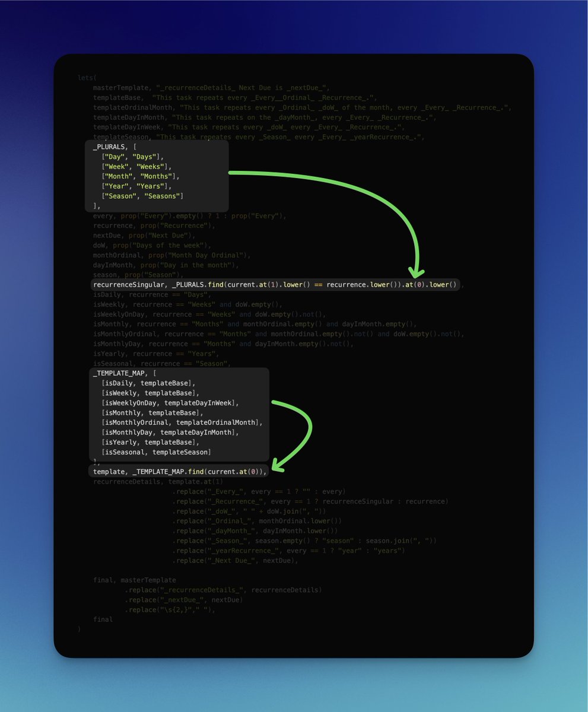Select the ["Season", "Seasons"] array row
Viewport: 588px width, 712px height.
click(x=142, y=196)
